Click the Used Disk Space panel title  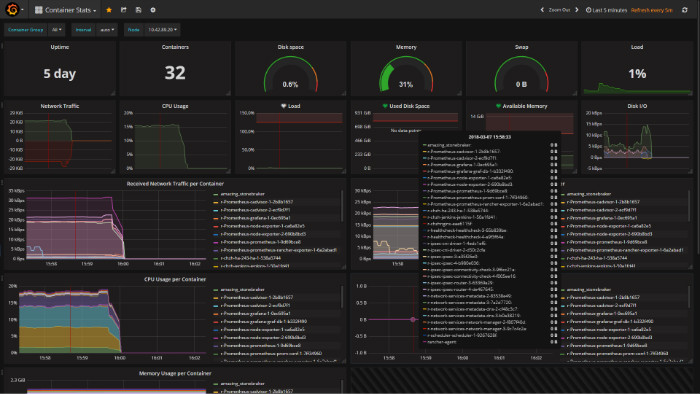tap(409, 106)
